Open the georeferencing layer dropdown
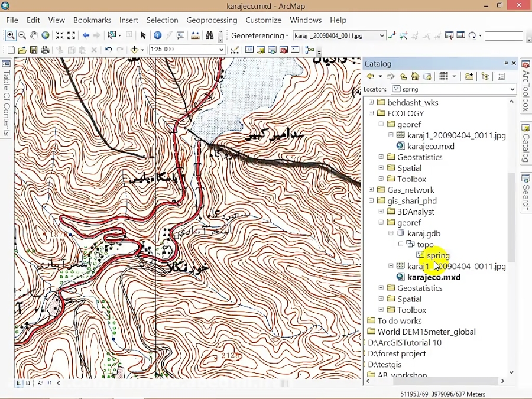The image size is (532, 399). click(x=382, y=36)
